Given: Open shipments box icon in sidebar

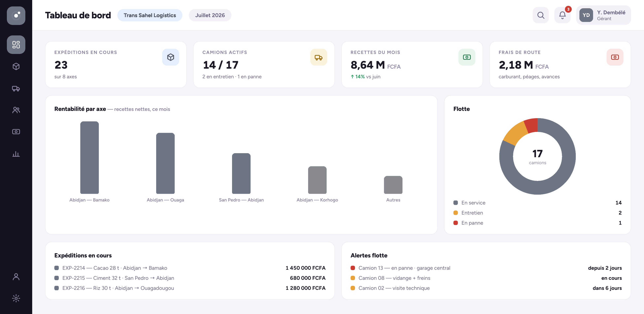Looking at the screenshot, I should pyautogui.click(x=16, y=66).
